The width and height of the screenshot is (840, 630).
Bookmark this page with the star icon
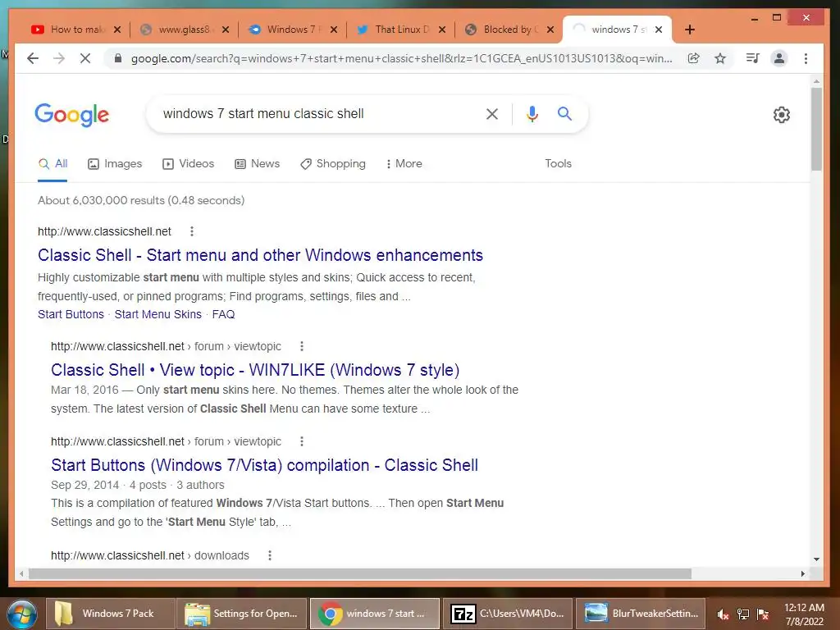pyautogui.click(x=720, y=58)
